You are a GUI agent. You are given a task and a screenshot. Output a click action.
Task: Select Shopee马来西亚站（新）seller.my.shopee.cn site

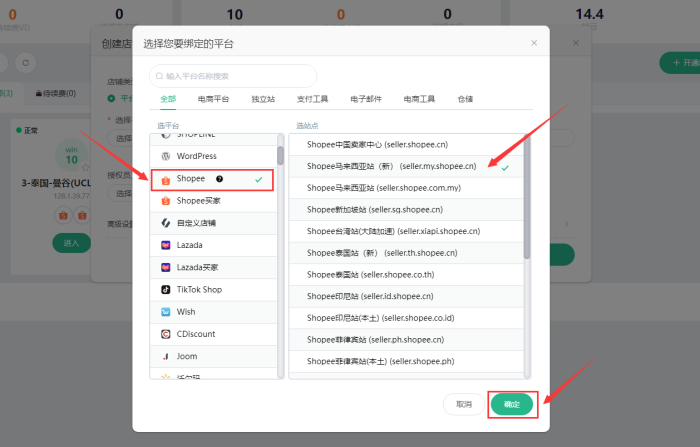click(406, 166)
